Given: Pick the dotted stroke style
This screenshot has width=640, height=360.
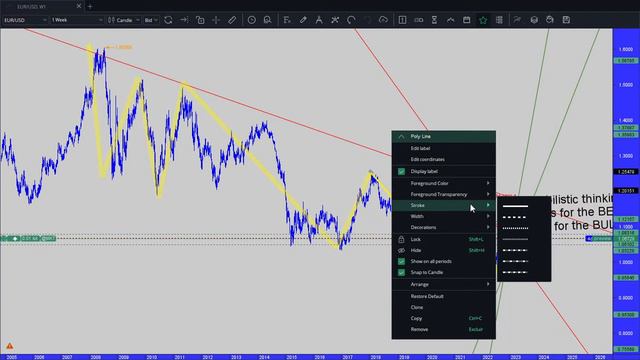Looking at the screenshot, I should tap(515, 228).
